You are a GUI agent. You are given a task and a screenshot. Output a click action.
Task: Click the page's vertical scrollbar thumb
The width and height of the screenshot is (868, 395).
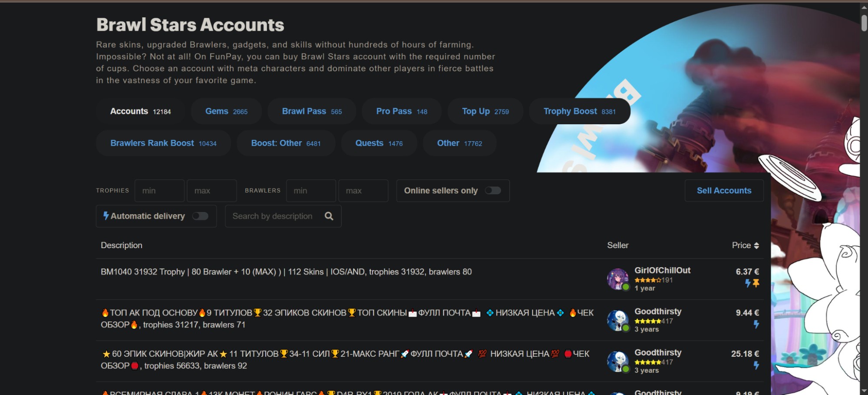[x=864, y=23]
